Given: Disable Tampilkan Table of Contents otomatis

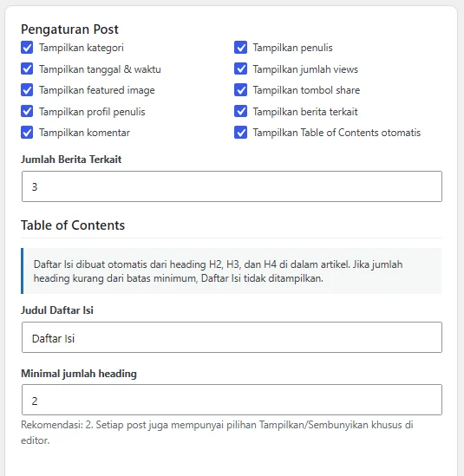Looking at the screenshot, I should (x=240, y=133).
